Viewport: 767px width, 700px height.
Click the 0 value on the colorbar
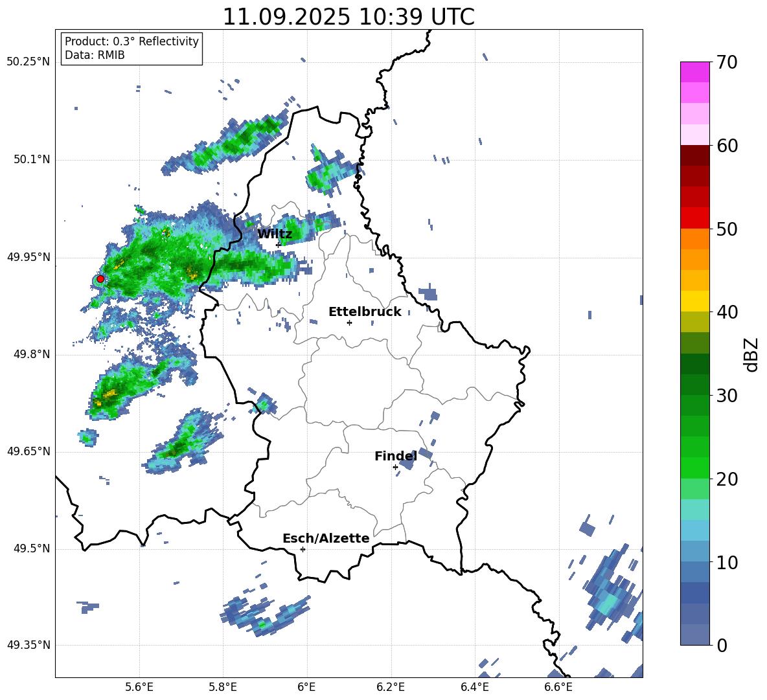[722, 645]
